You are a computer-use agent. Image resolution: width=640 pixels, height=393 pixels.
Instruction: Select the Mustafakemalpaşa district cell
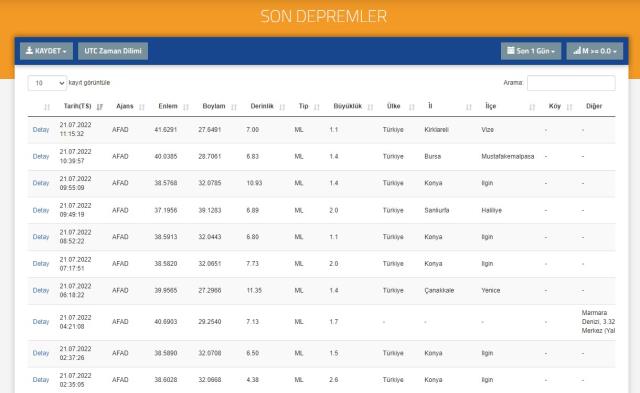(507, 156)
